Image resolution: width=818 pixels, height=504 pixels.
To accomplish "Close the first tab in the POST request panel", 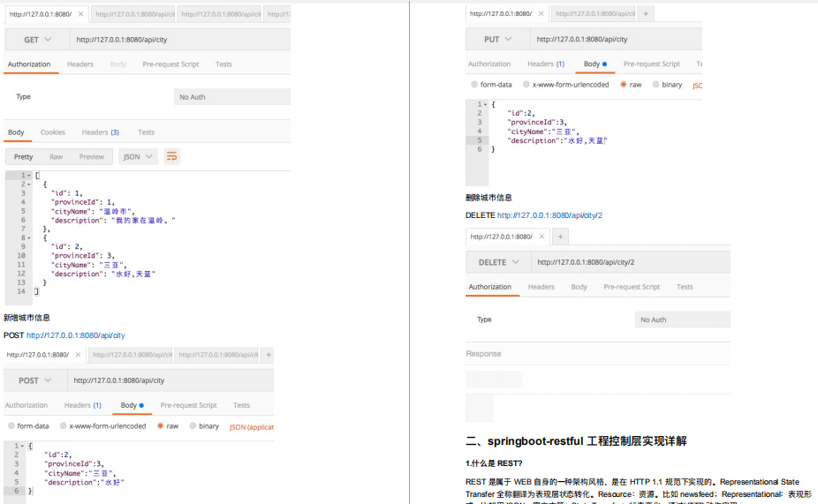I will click(x=78, y=355).
